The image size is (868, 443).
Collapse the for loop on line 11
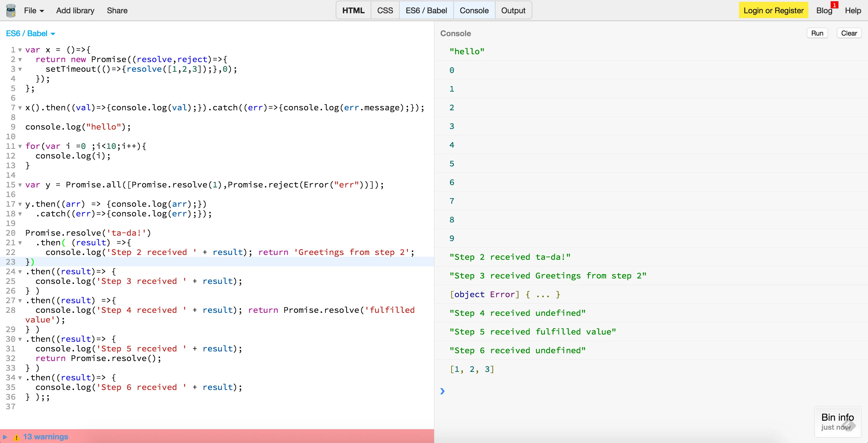point(20,146)
